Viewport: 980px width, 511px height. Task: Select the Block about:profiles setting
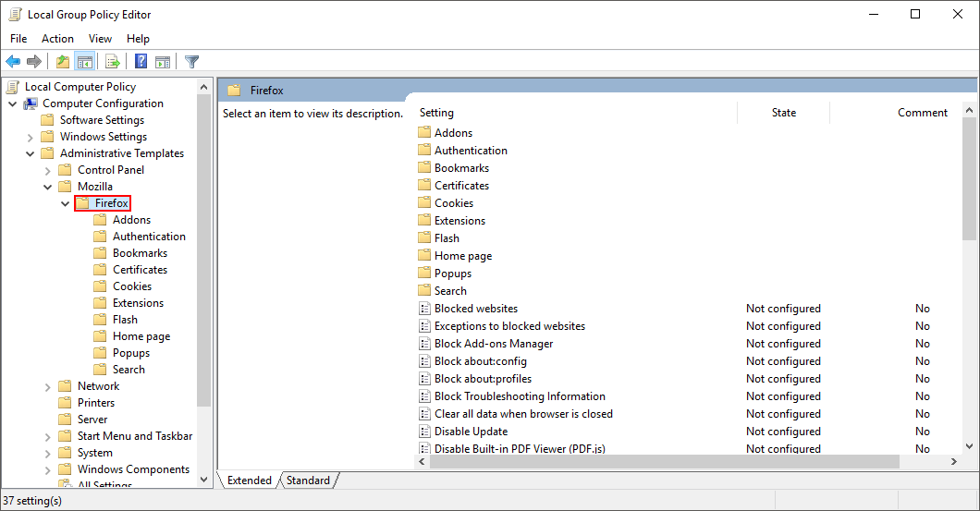click(x=484, y=379)
